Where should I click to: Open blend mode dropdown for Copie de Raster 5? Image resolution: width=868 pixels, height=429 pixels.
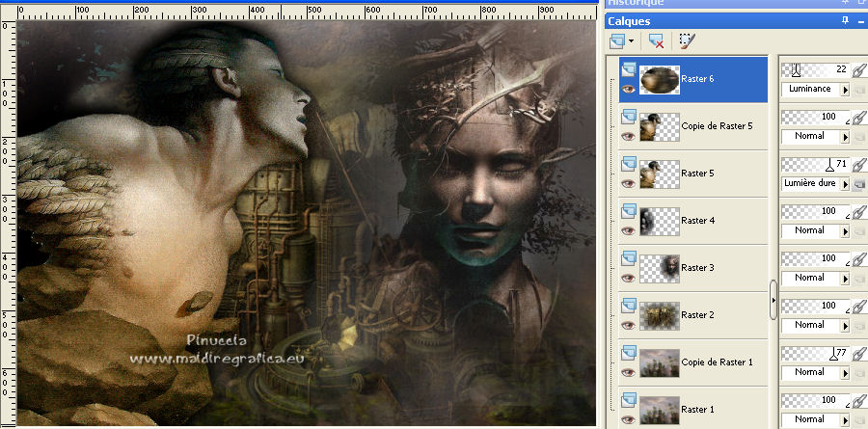845,137
